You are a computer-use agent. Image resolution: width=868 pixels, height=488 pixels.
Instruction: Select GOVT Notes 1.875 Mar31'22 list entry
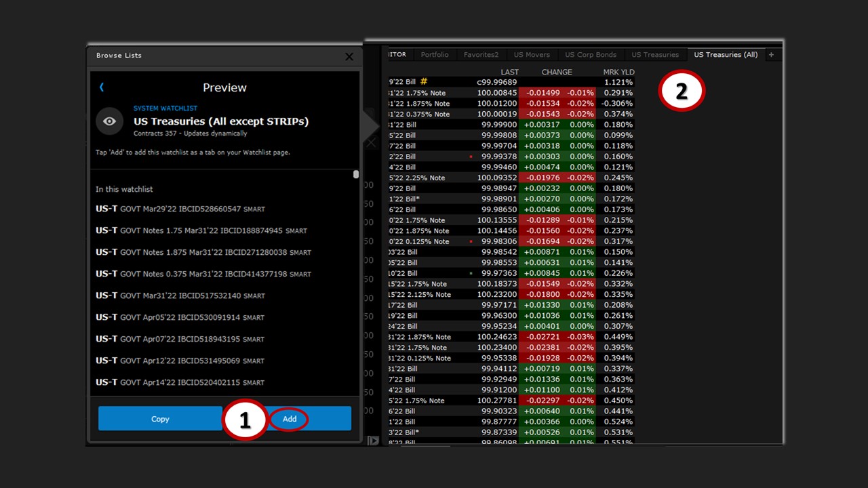[x=203, y=252]
